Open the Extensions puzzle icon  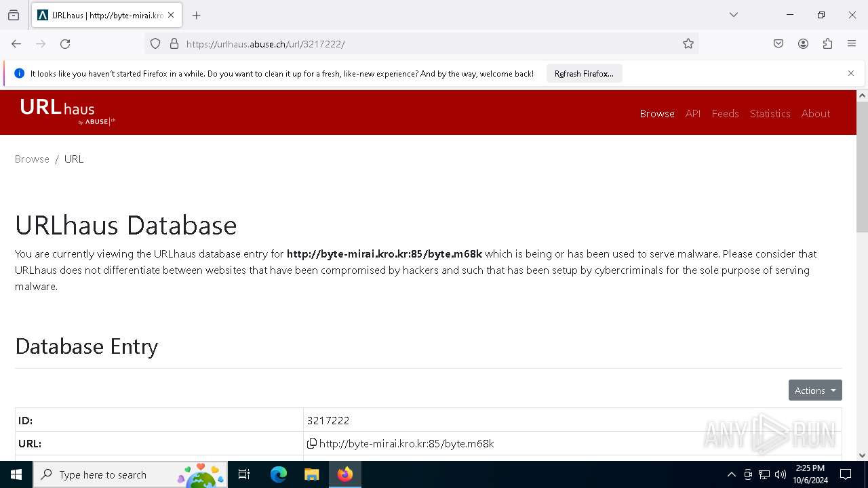(827, 44)
